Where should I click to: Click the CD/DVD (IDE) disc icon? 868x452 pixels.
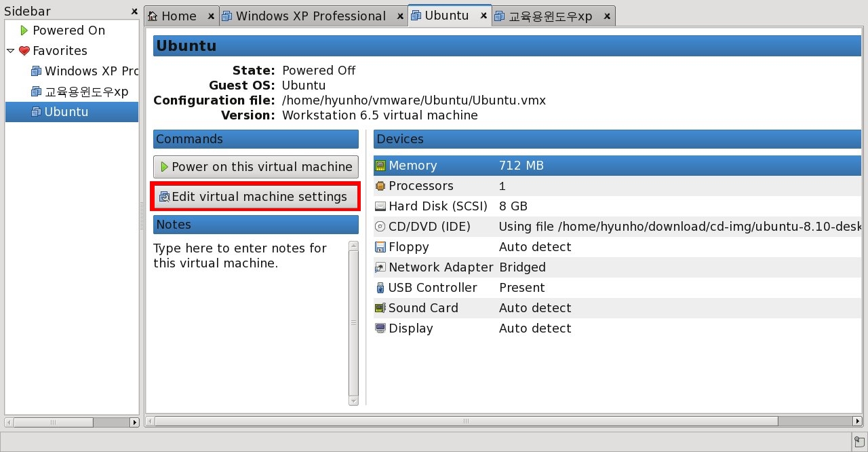click(380, 227)
